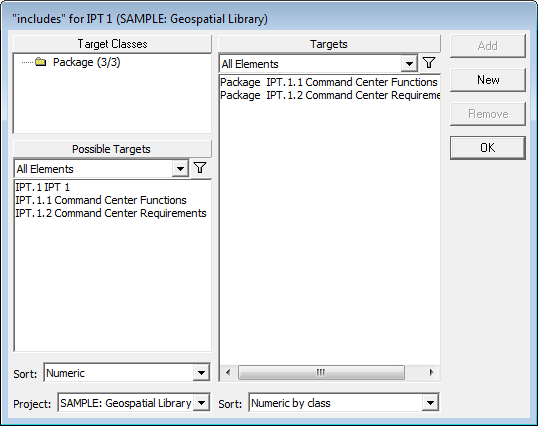The width and height of the screenshot is (538, 426).
Task: Select the Package folder icon in Target Classes
Action: [x=41, y=62]
